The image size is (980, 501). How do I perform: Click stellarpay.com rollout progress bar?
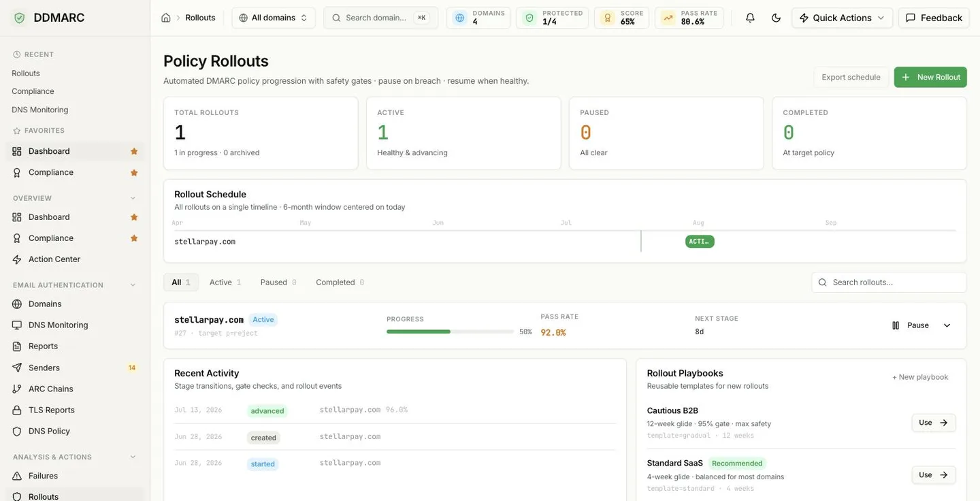pyautogui.click(x=450, y=332)
